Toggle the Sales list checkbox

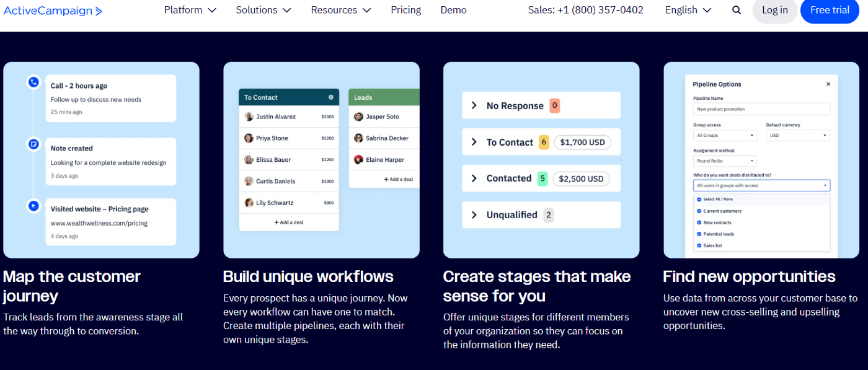point(699,245)
